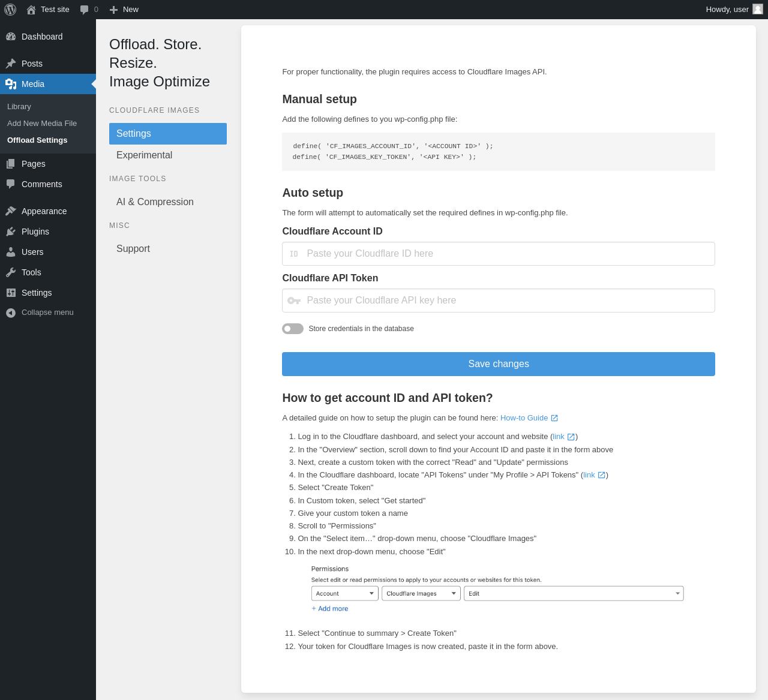The image size is (768, 700).
Task: Focus the Cloudflare Account ID field
Action: click(x=498, y=254)
